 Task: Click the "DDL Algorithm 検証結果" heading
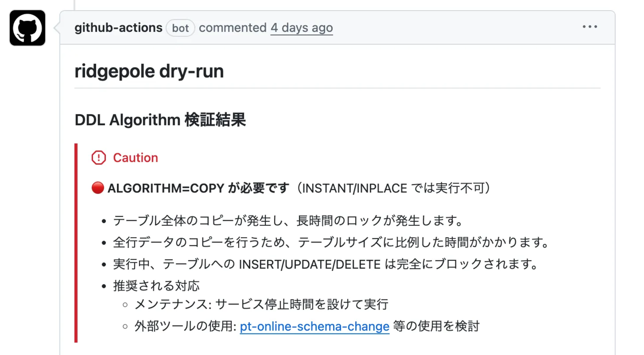[x=160, y=120]
